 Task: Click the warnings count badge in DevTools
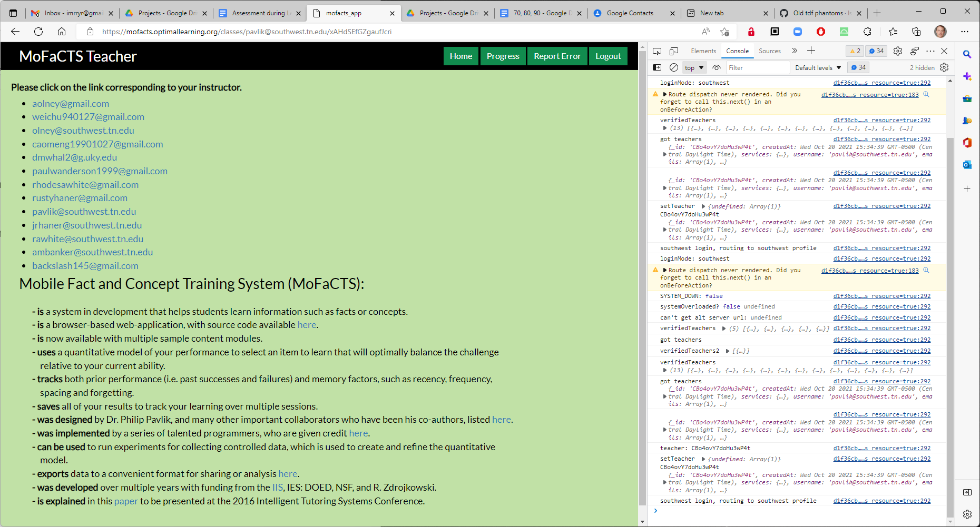[x=855, y=51]
